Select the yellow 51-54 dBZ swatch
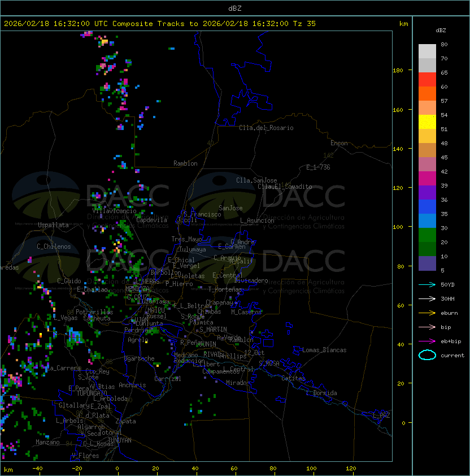 427,122
